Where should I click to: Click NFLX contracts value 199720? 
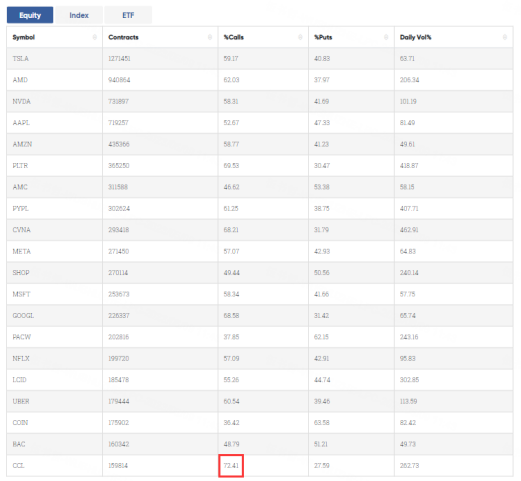(x=118, y=359)
